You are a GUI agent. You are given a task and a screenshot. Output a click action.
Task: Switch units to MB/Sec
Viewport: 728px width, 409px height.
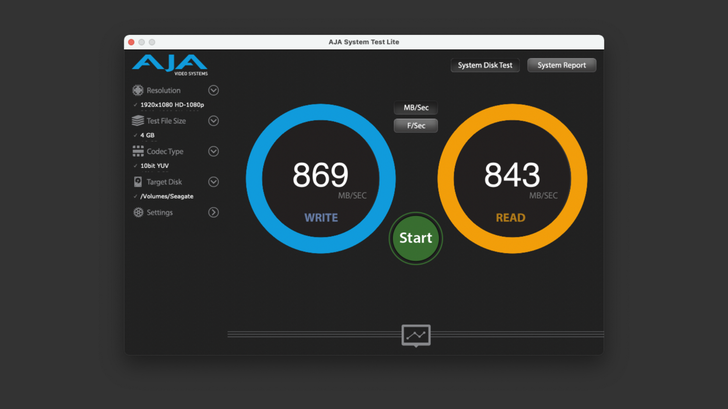[416, 108]
